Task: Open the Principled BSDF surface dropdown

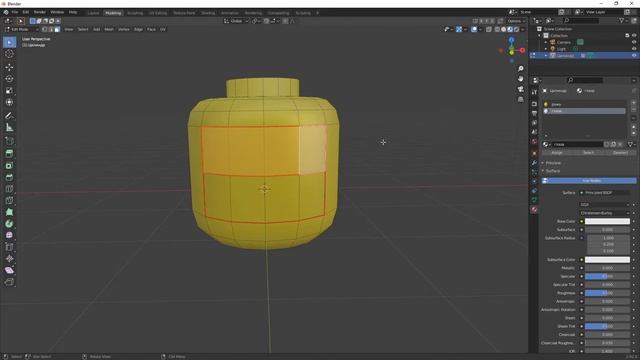Action: tap(604, 193)
